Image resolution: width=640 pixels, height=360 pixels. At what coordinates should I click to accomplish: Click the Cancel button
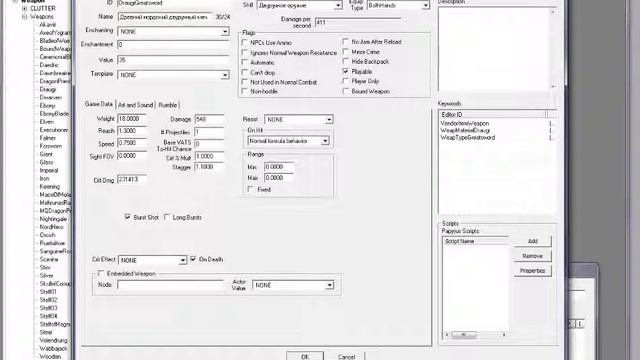[x=346, y=356]
